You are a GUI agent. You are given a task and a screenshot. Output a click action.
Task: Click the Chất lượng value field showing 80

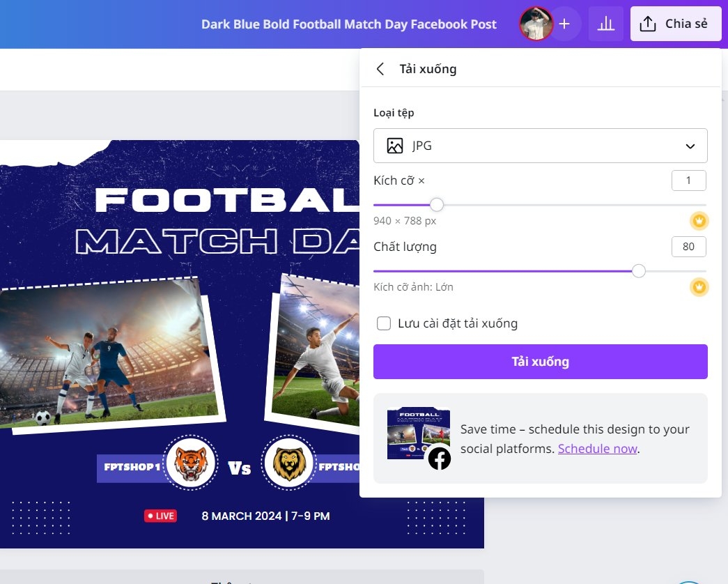click(688, 247)
